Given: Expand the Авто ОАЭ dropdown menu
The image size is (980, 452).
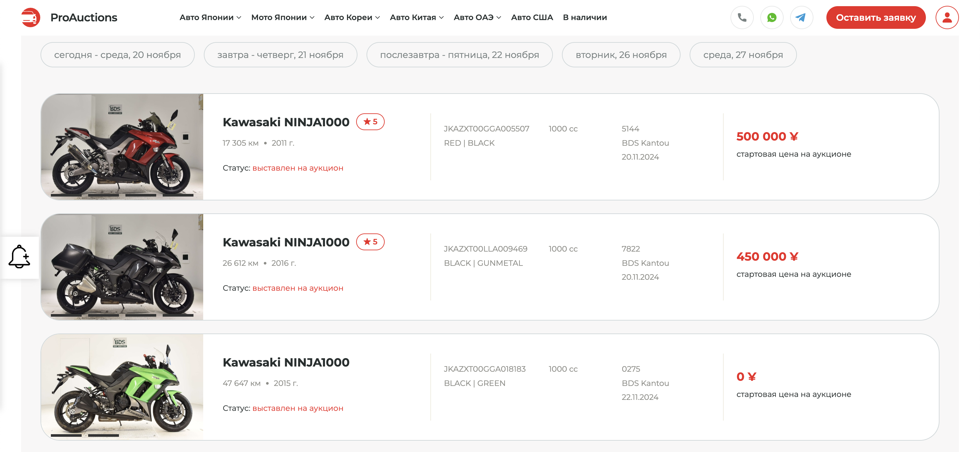Looking at the screenshot, I should (x=477, y=17).
